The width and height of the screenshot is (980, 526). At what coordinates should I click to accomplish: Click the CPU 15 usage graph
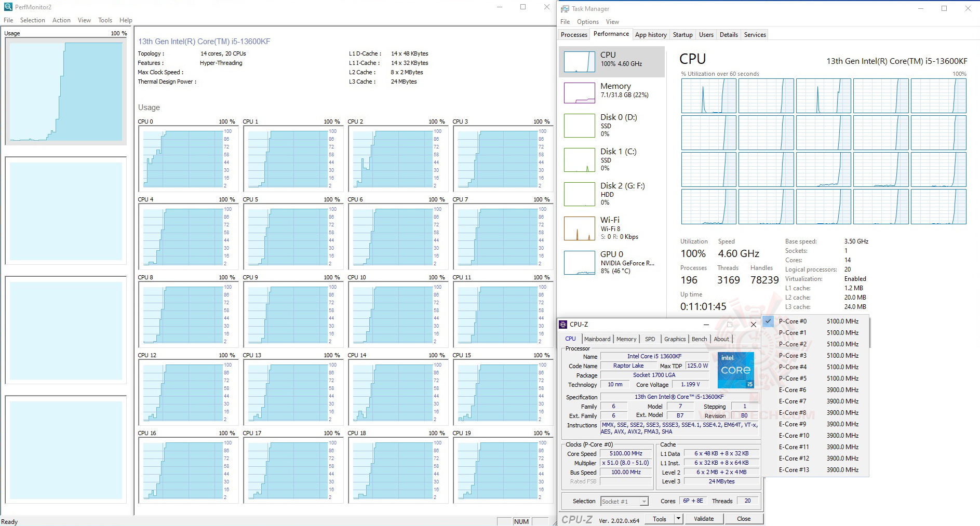coord(503,392)
